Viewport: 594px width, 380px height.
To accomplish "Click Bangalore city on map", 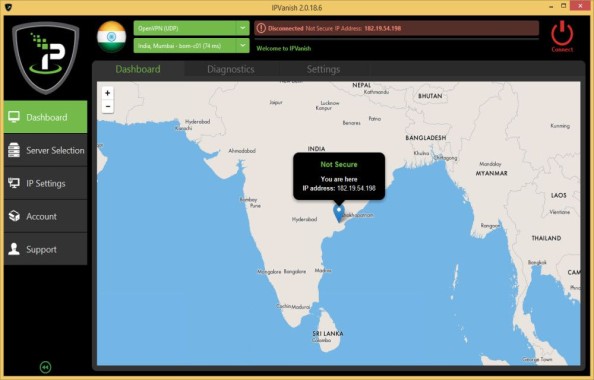I will pos(294,272).
